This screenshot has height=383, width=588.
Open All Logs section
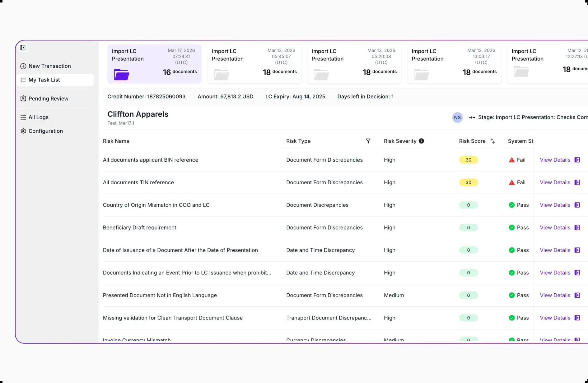[38, 117]
